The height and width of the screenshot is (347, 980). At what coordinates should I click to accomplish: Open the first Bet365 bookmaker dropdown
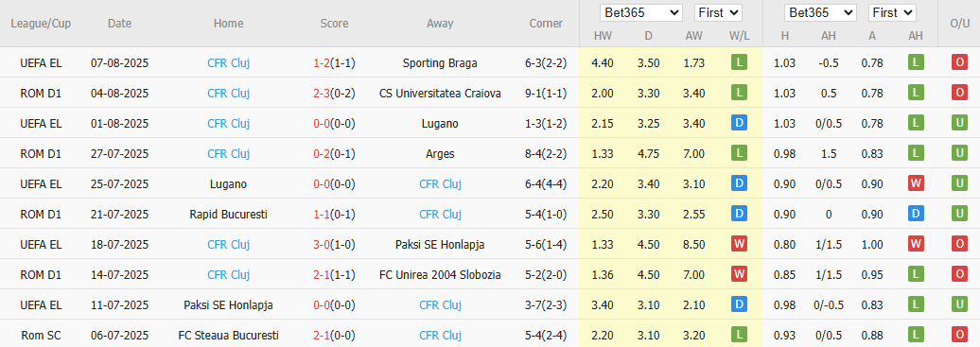point(641,12)
